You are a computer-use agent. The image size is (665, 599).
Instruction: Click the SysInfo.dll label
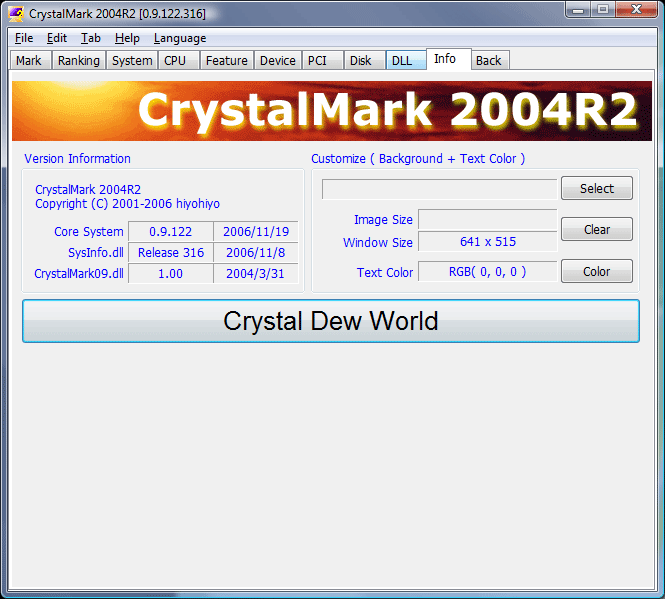(x=96, y=253)
